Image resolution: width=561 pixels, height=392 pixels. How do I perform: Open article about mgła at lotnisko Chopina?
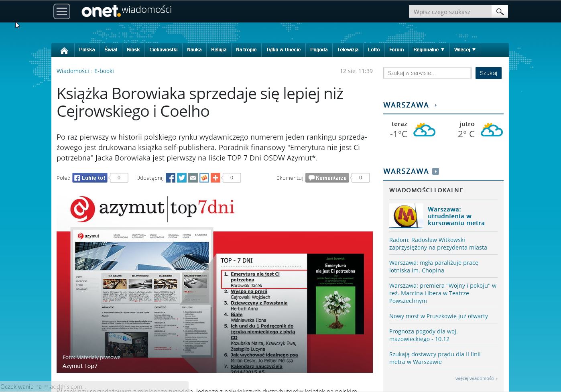pyautogui.click(x=434, y=266)
